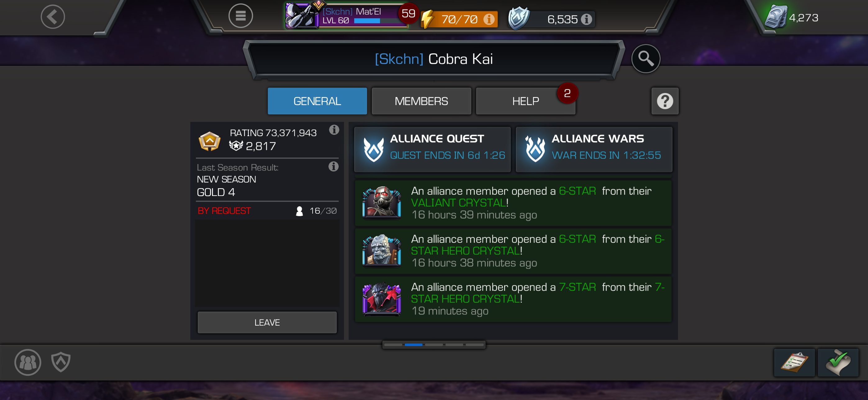Select the page indicator bar segment
Image resolution: width=868 pixels, height=400 pixels.
[x=414, y=344]
